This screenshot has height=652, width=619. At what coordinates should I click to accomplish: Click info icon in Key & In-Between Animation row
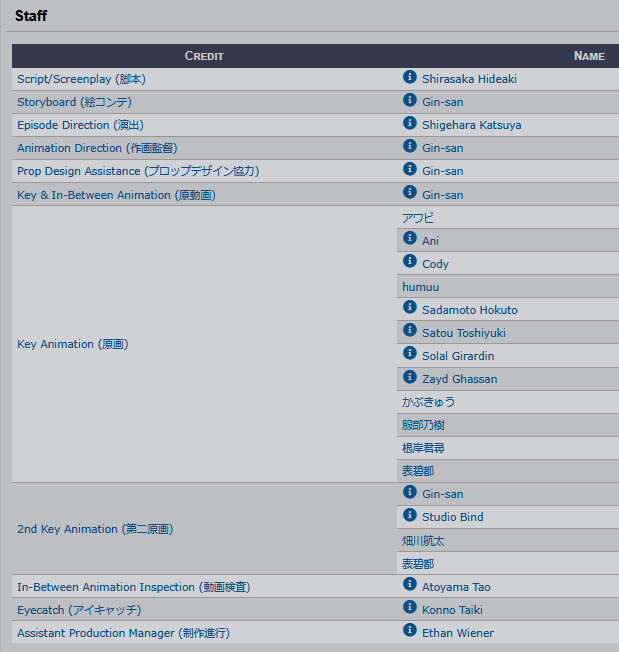pyautogui.click(x=409, y=192)
